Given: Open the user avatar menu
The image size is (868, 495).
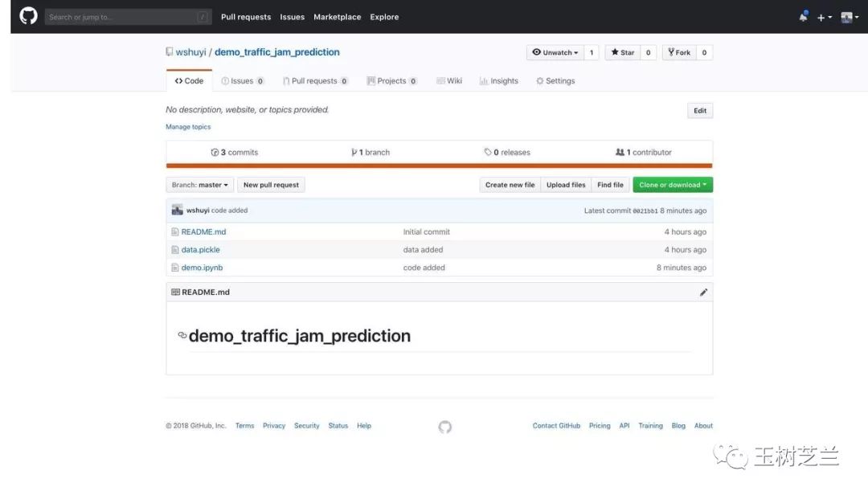Looking at the screenshot, I should click(850, 17).
